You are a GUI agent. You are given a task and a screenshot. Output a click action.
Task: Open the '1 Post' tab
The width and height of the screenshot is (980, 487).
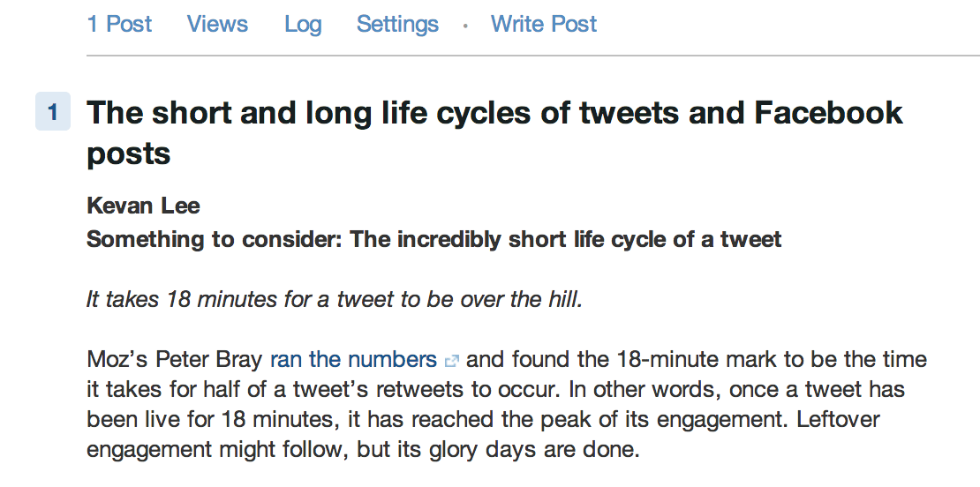[119, 24]
